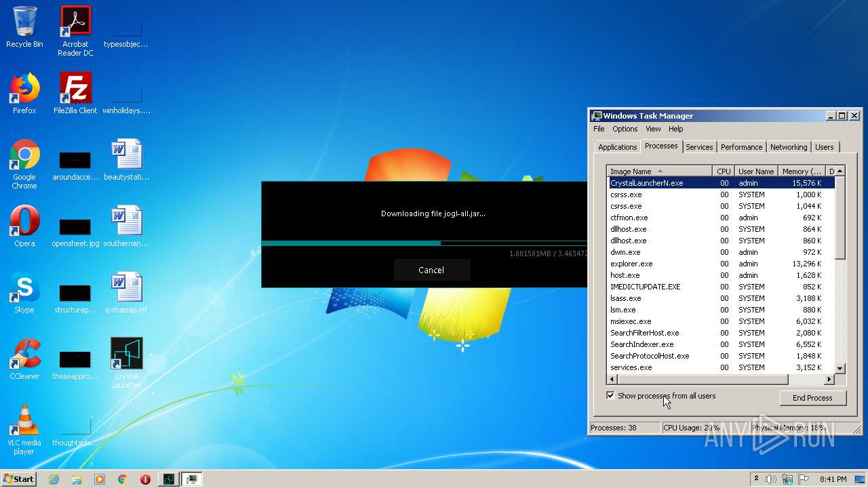The image size is (868, 488).
Task: Select beautystati Word document icon
Action: [126, 160]
